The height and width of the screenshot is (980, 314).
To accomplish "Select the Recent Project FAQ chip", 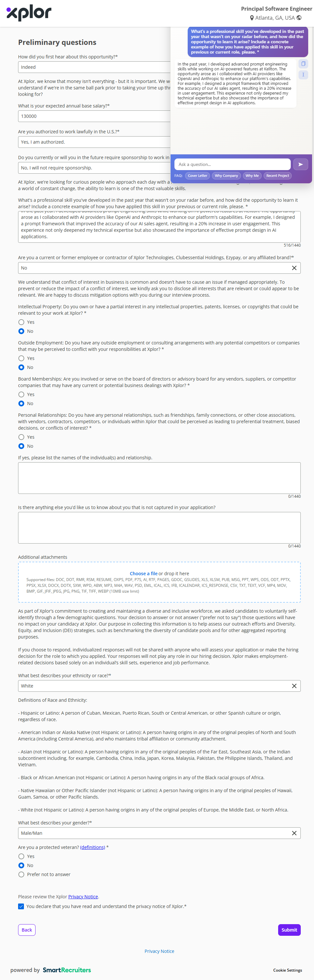I will tap(277, 176).
